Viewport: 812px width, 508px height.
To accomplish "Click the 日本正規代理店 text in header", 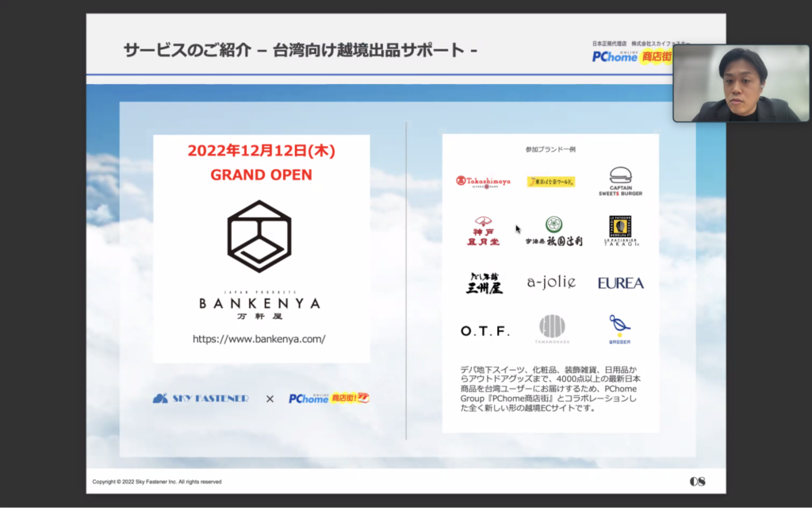I will coord(609,44).
